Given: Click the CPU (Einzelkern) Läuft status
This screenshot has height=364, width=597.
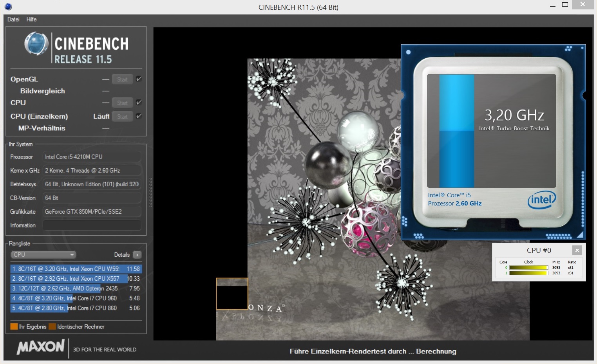Looking at the screenshot, I should pos(101,116).
